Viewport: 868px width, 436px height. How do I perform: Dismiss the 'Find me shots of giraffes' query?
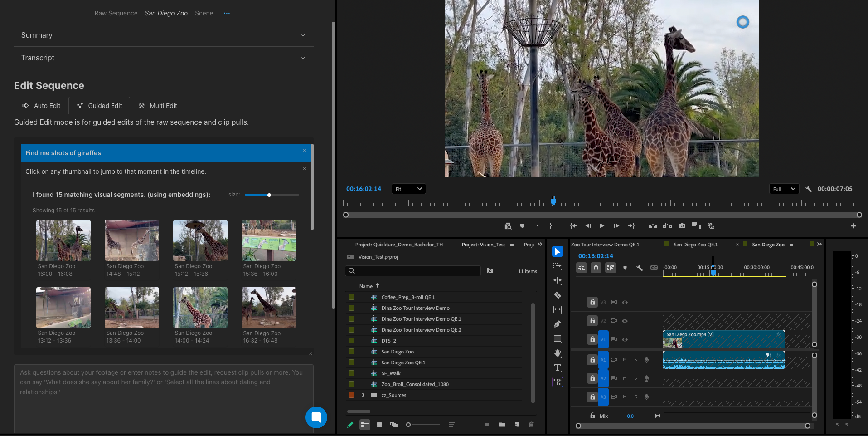click(305, 151)
